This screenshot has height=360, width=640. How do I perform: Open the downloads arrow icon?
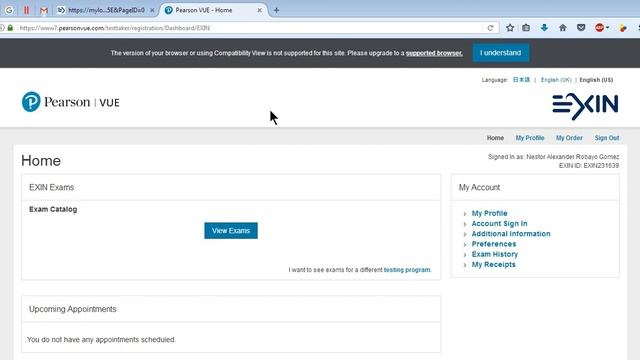[x=544, y=28]
